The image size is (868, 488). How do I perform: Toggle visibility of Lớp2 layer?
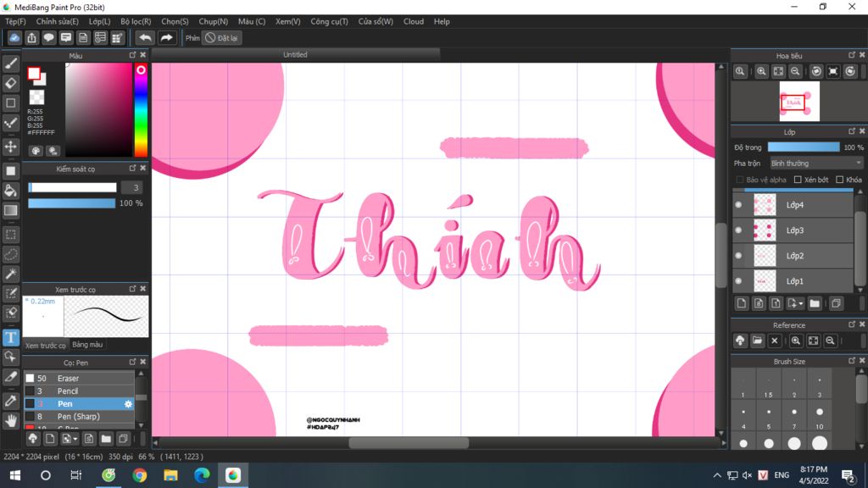(x=738, y=256)
